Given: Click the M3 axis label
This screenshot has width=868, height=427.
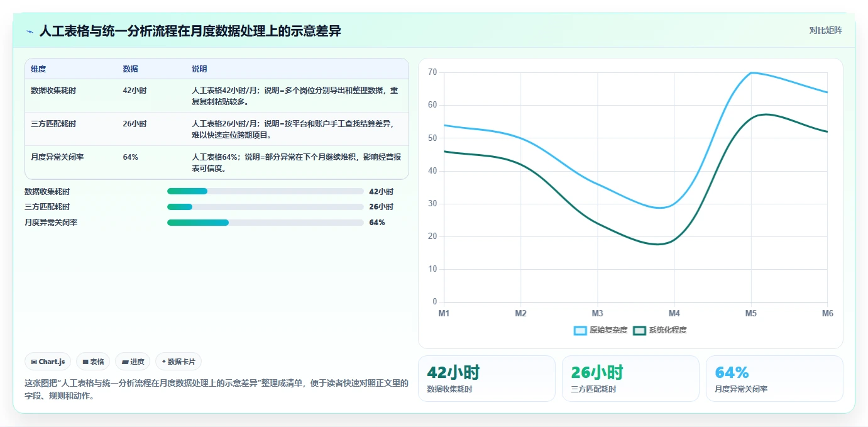Looking at the screenshot, I should (597, 313).
